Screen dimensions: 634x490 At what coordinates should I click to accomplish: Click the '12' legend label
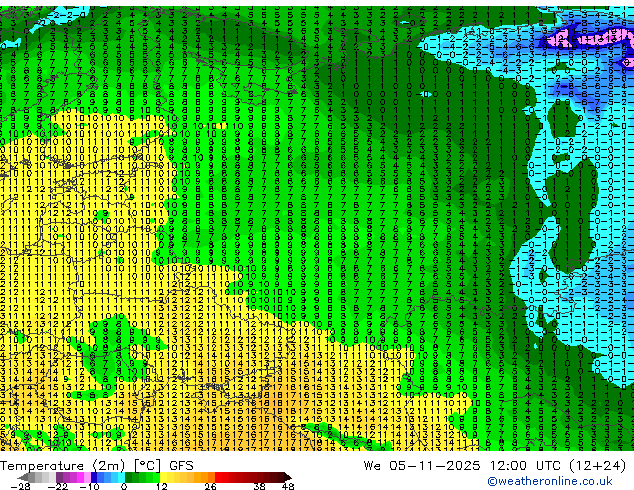click(162, 486)
